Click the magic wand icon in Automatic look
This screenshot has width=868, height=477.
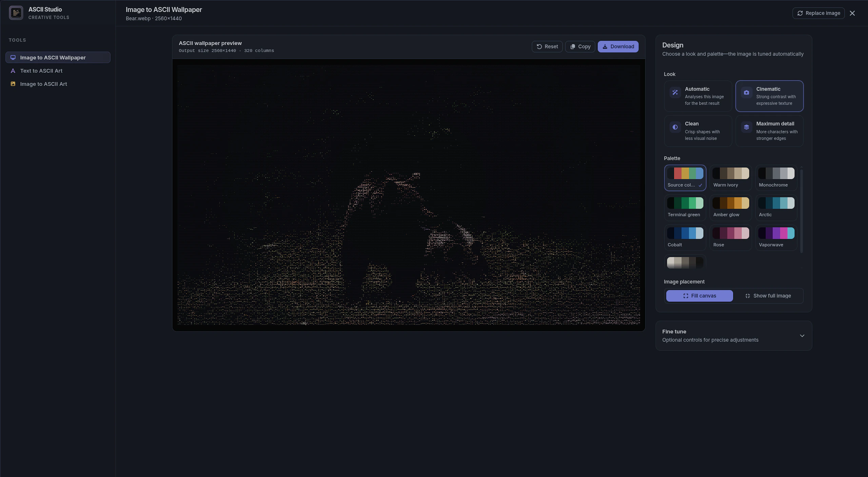pyautogui.click(x=675, y=92)
